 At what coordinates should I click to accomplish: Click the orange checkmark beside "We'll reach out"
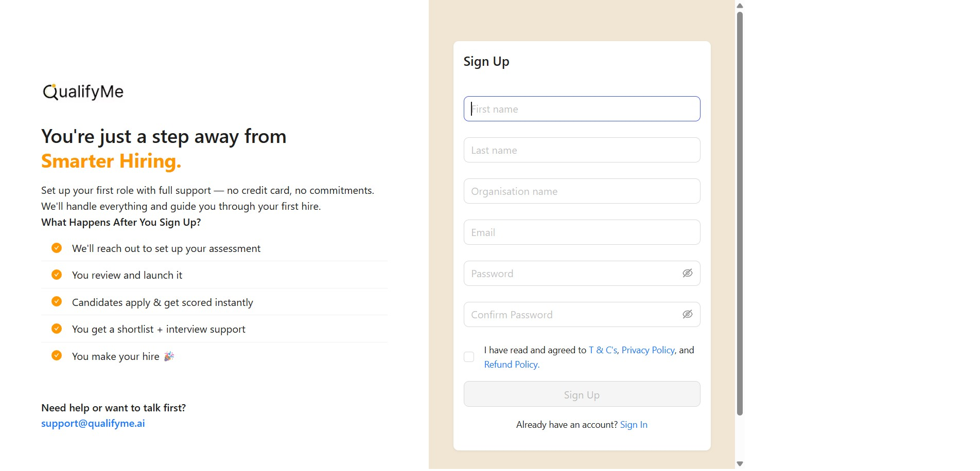[57, 248]
